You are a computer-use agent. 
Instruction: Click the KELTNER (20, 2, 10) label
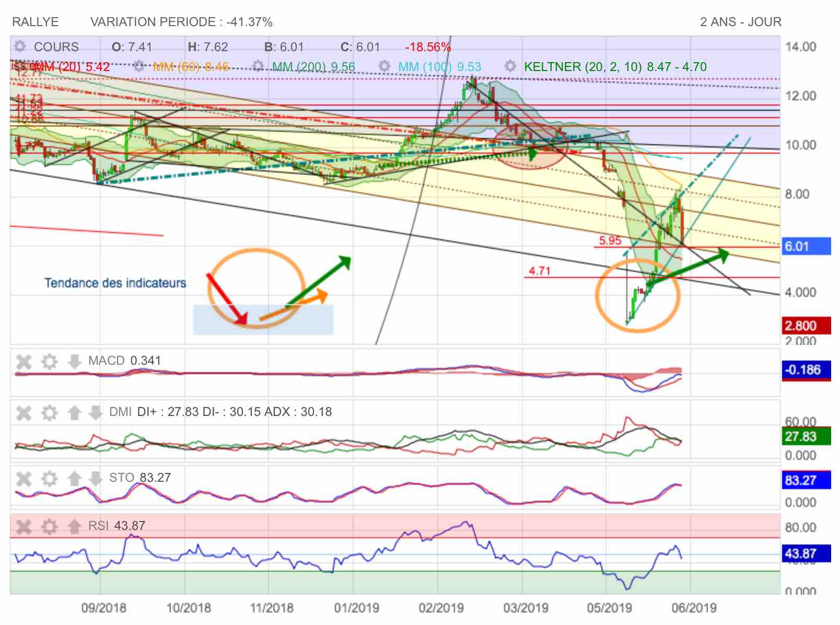coord(615,67)
